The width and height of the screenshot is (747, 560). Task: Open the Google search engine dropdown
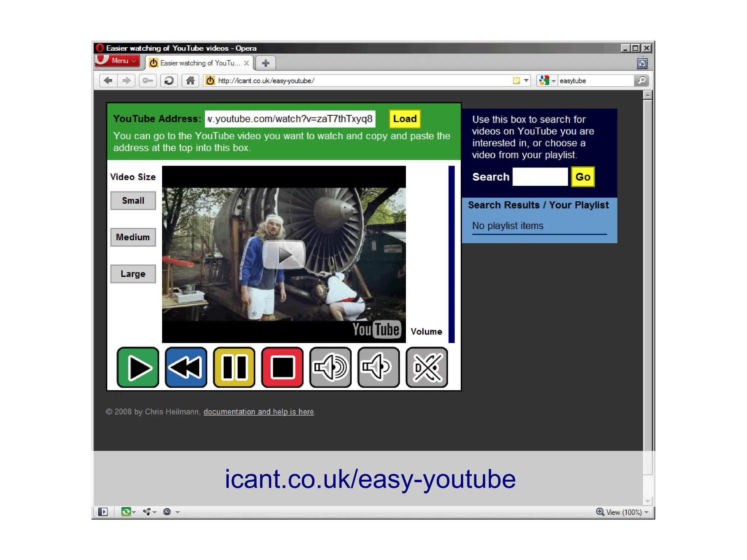[x=547, y=81]
